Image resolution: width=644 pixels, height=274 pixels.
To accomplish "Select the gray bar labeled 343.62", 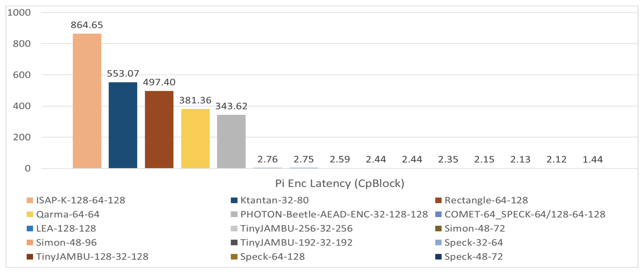I will (231, 141).
